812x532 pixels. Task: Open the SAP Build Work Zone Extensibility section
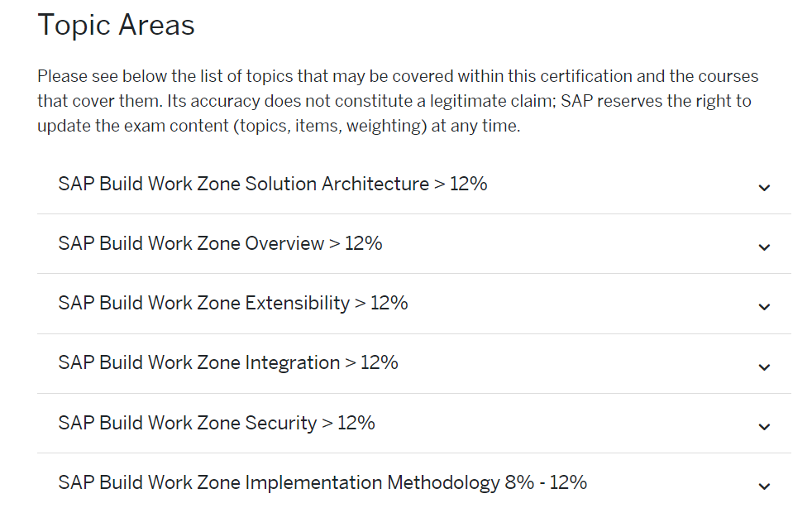pyautogui.click(x=203, y=303)
